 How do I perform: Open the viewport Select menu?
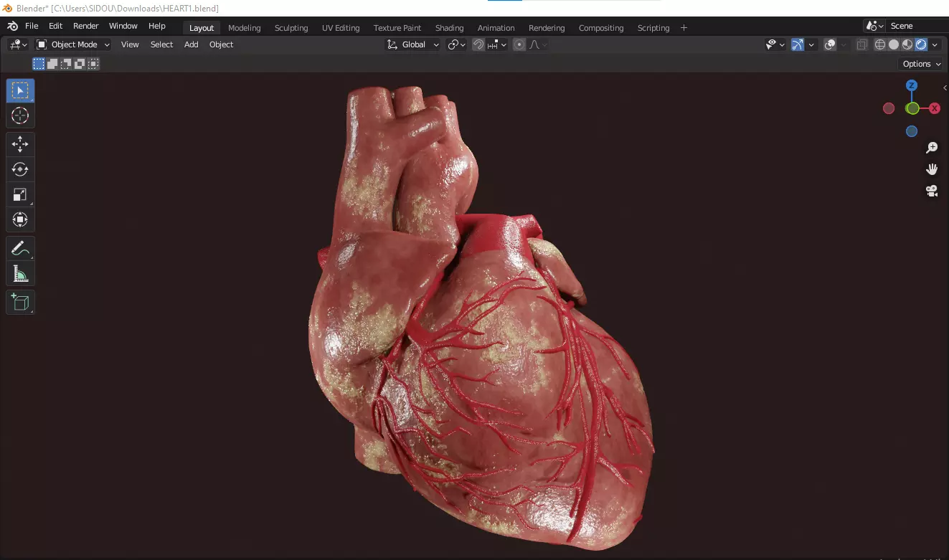[161, 44]
